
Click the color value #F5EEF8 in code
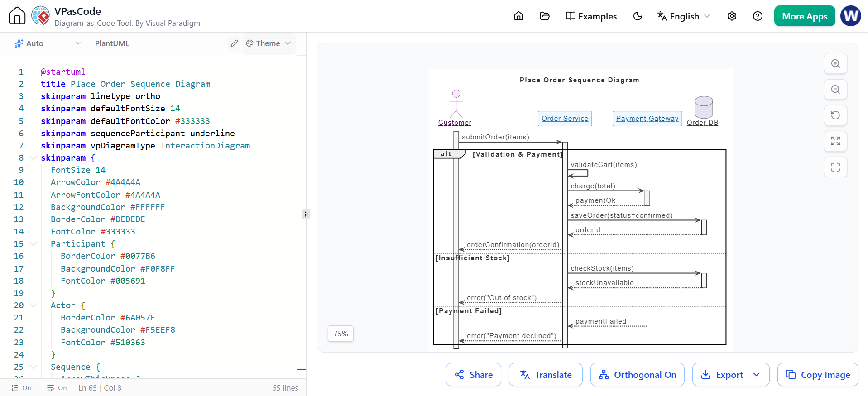[x=158, y=329]
